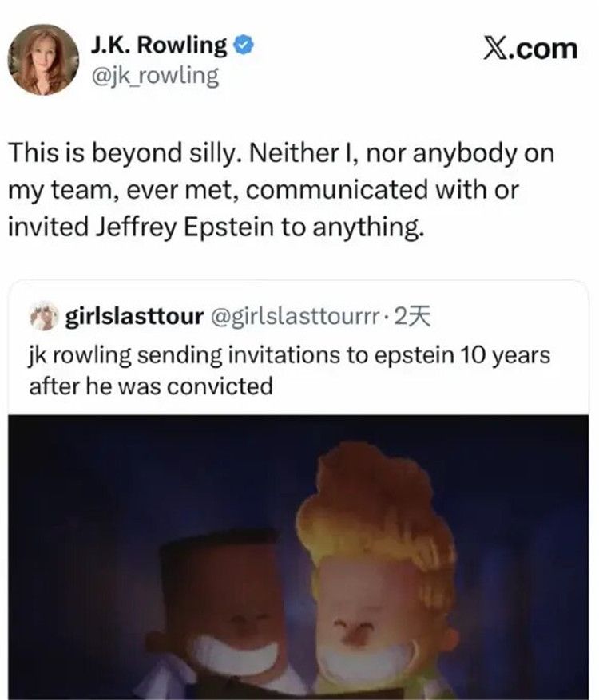Open the girlslasttour display name in quoted post
Screen dimensions: 599x700
(133, 318)
